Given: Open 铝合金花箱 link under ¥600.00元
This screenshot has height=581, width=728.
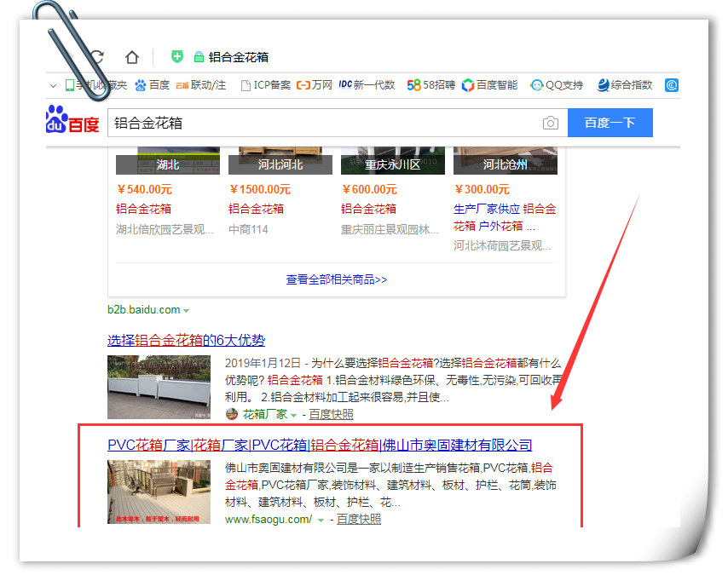Looking at the screenshot, I should [x=368, y=209].
